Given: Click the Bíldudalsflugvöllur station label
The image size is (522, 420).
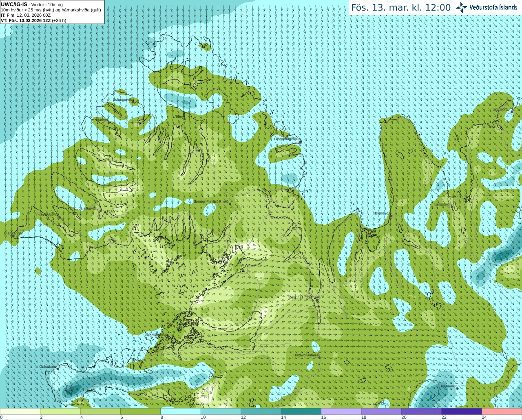Looking at the screenshot, I should coord(85,208).
